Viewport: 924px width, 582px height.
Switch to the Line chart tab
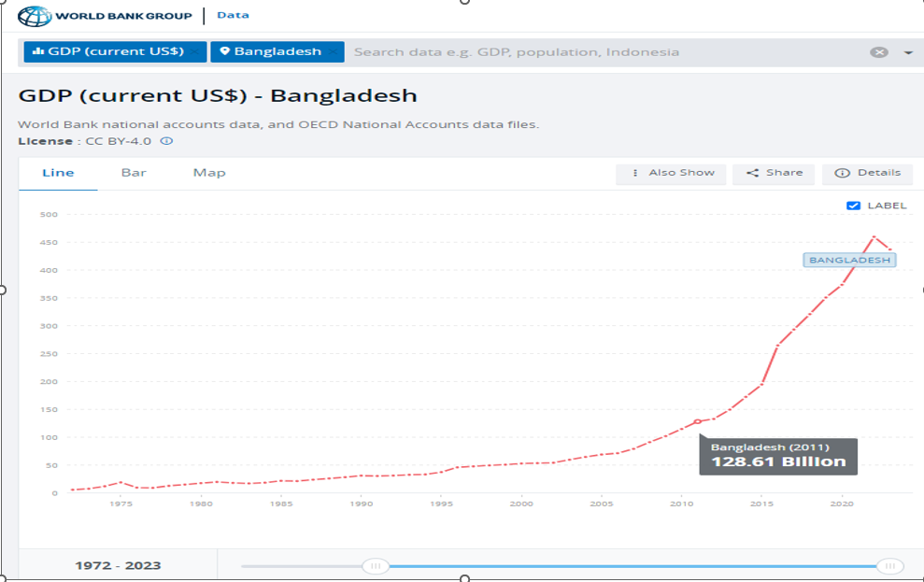[58, 173]
